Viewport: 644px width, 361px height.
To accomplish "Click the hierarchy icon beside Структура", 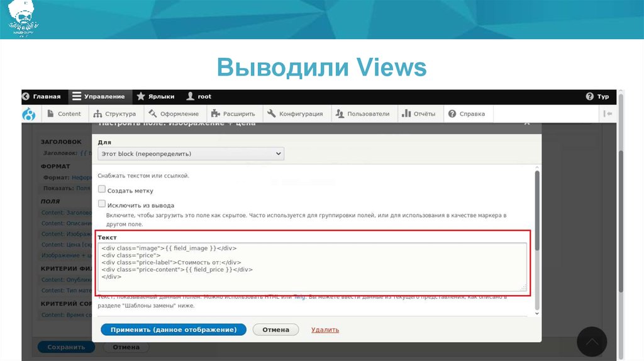I will click(x=97, y=114).
